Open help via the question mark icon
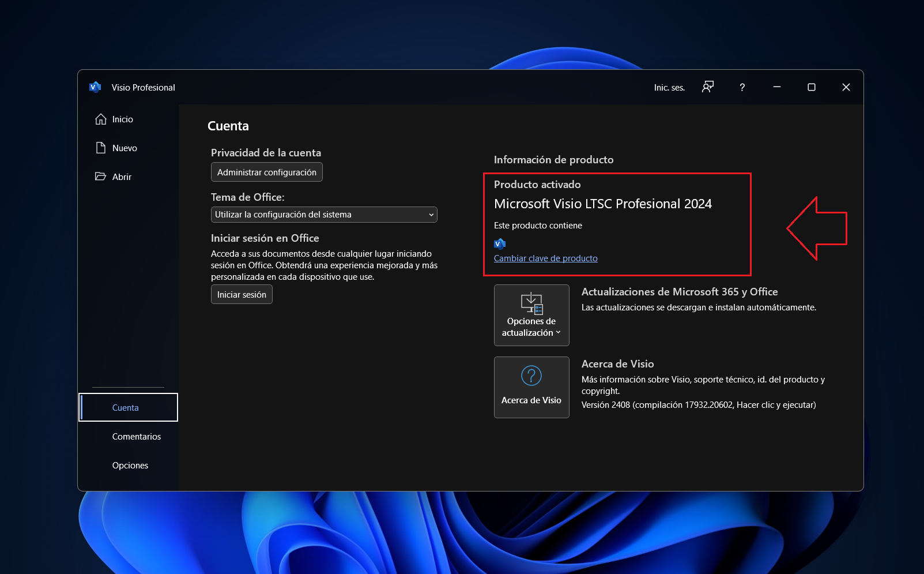Screen dimensions: 924x574 click(x=742, y=87)
